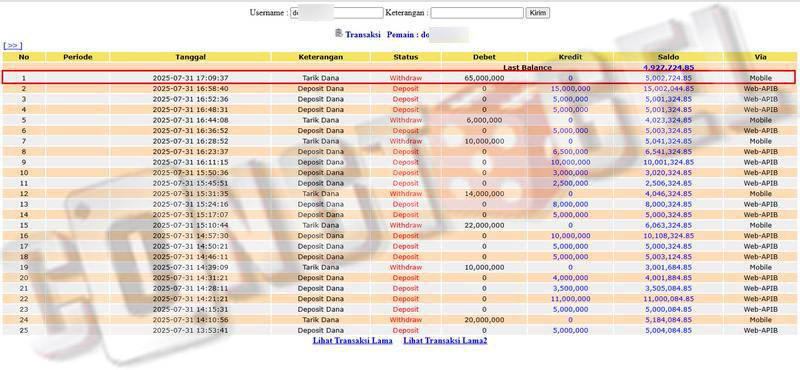
Task: Click the Saldo column header
Action: [x=668, y=57]
